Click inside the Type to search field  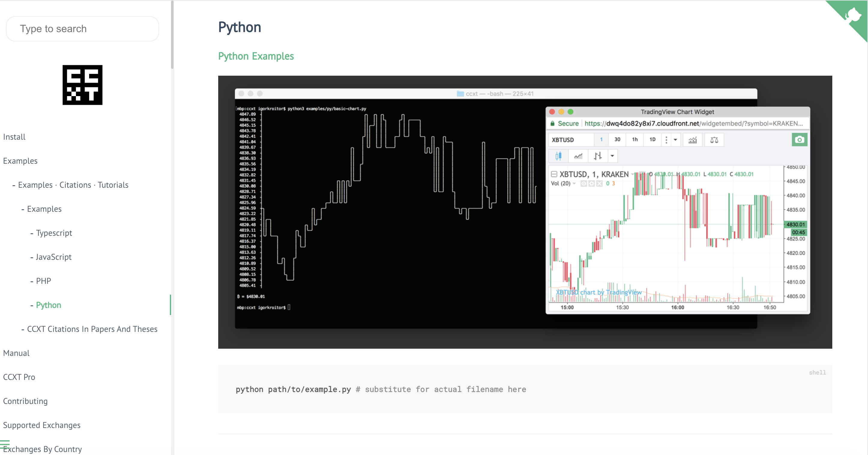82,29
